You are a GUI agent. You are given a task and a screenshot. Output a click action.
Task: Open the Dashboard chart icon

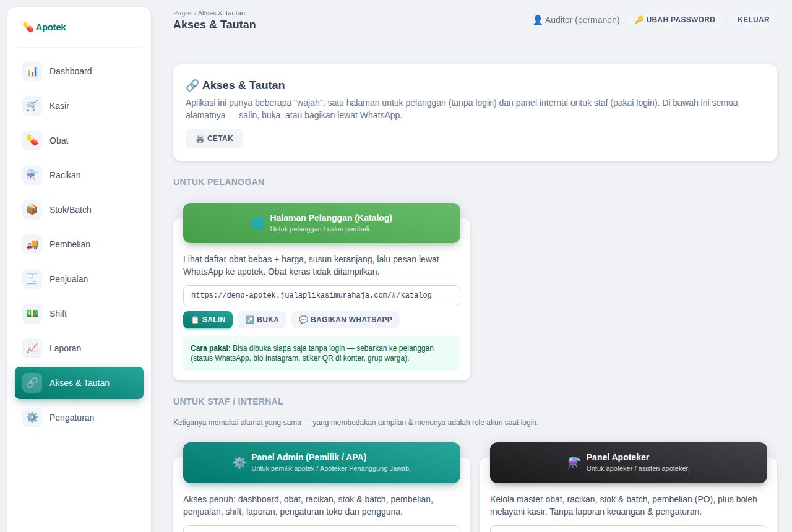(x=32, y=71)
